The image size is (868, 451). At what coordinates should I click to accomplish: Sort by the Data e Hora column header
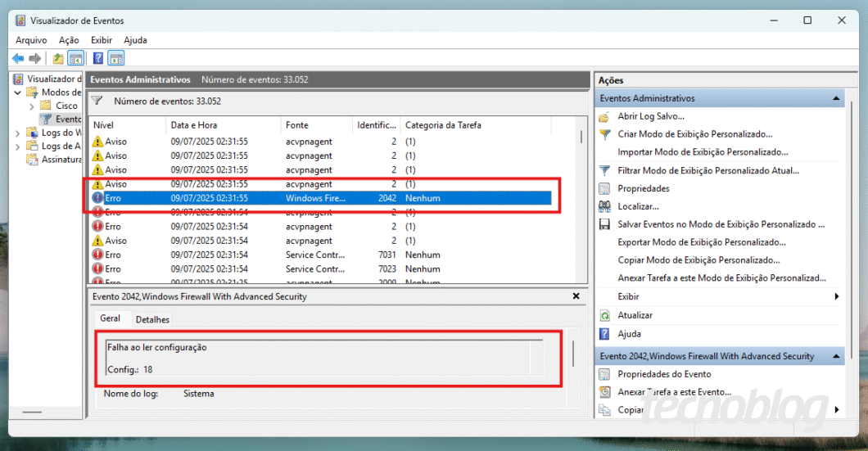(223, 125)
